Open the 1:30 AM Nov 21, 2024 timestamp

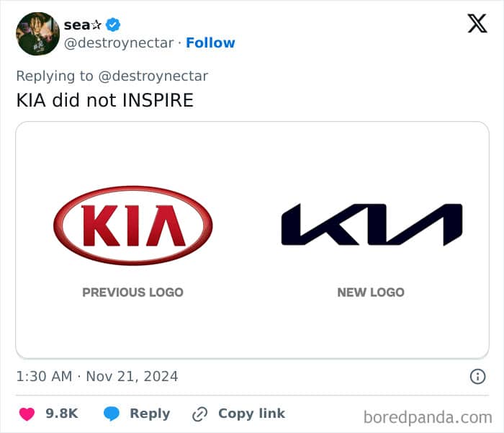97,377
